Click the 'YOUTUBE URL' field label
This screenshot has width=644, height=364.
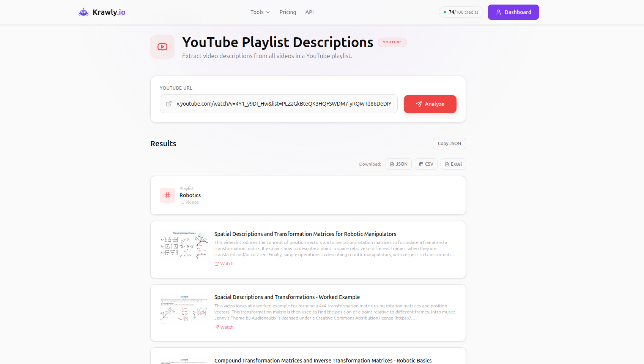(176, 88)
